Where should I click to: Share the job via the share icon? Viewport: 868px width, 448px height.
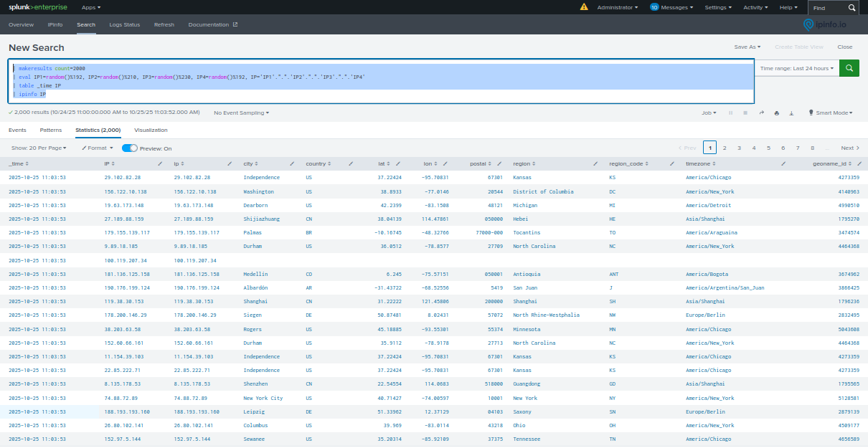760,112
